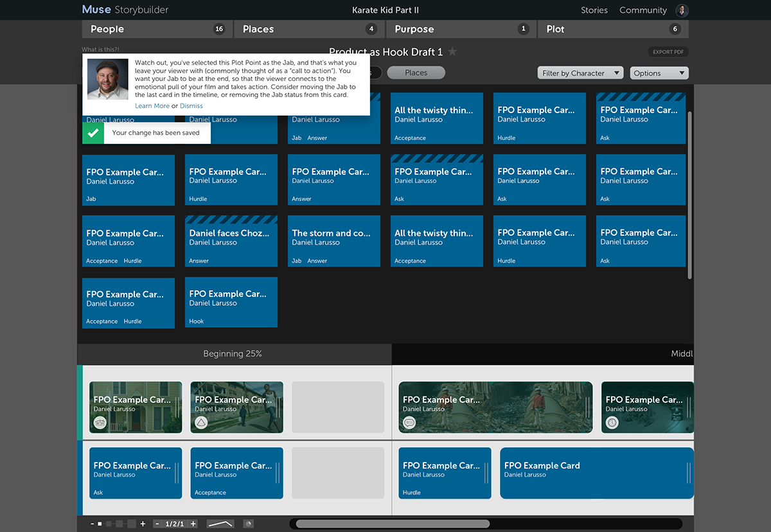
Task: Click the card size slider squares
Action: tap(116, 524)
